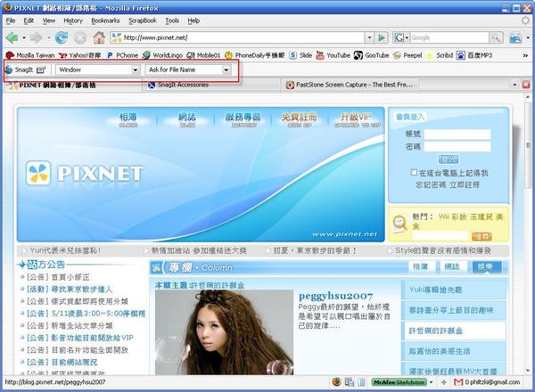Click the 許哲珮的許願盒 column list item
535x392 pixels.
454,331
